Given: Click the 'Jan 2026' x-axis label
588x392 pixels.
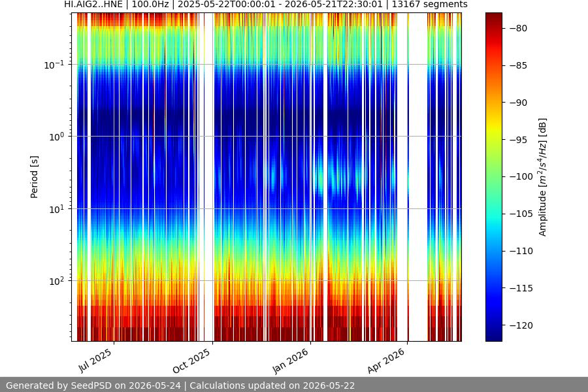Looking at the screenshot, I should (291, 361).
